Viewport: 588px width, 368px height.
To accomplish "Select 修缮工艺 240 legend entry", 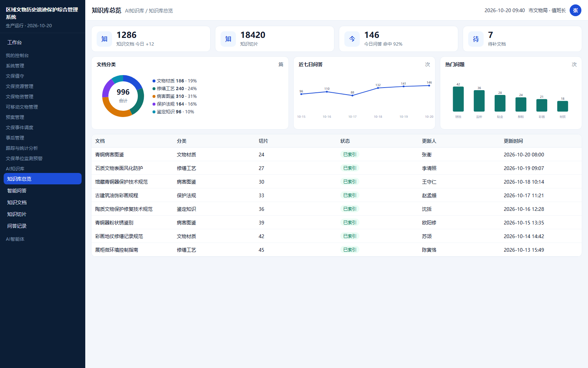I will (175, 89).
